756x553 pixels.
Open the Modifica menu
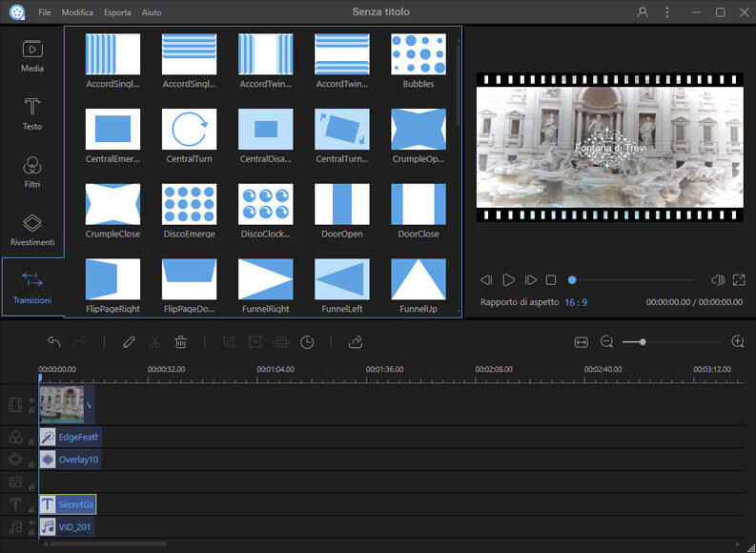(77, 12)
